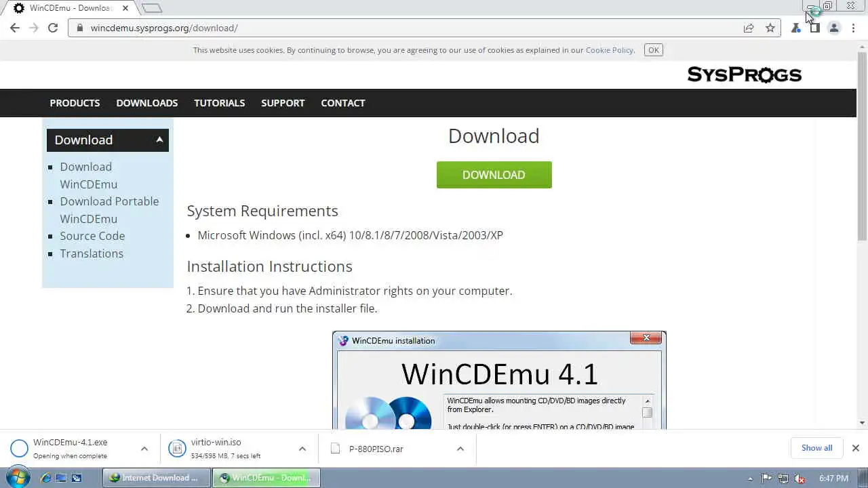Click 'Download and run the installer file' text
Viewport: 868px width, 488px height.
coord(288,308)
